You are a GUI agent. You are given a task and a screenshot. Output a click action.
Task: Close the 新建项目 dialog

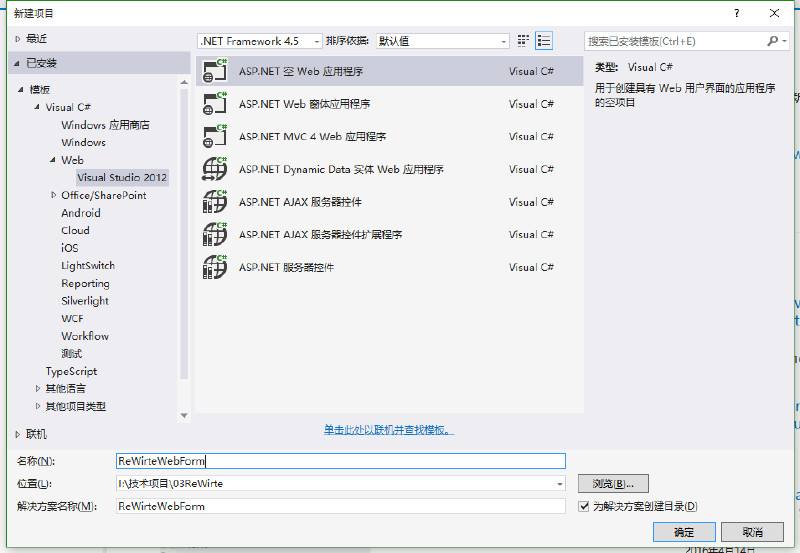pos(774,13)
